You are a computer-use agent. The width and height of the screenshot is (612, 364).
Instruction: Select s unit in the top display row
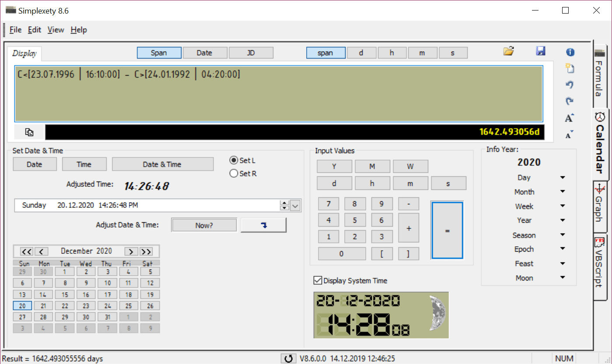click(x=453, y=53)
